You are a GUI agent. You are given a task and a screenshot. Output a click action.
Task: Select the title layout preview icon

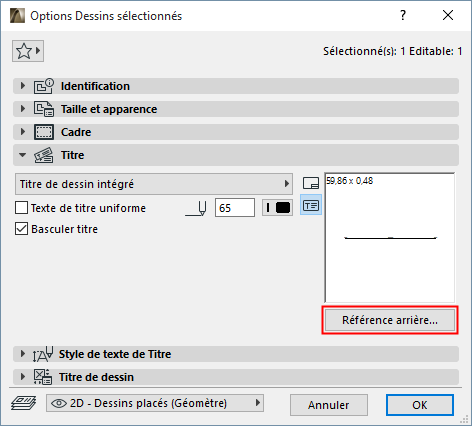(311, 183)
